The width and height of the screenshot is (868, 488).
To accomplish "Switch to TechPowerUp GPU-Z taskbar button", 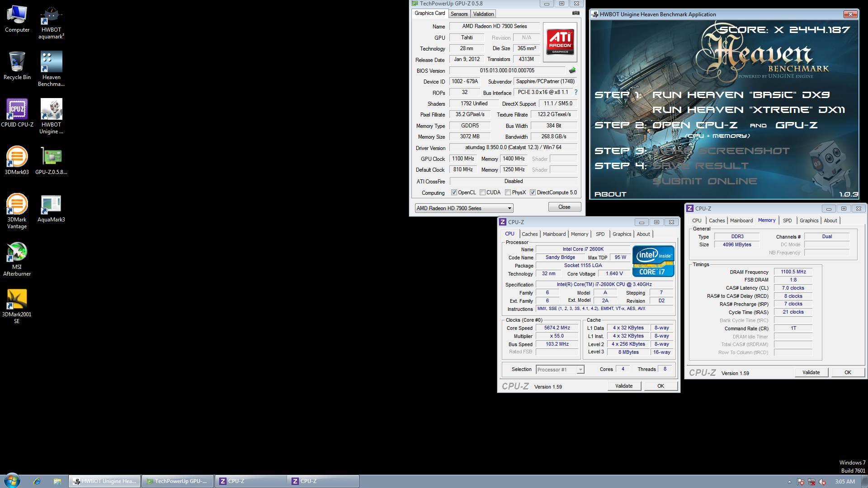I will pyautogui.click(x=177, y=481).
